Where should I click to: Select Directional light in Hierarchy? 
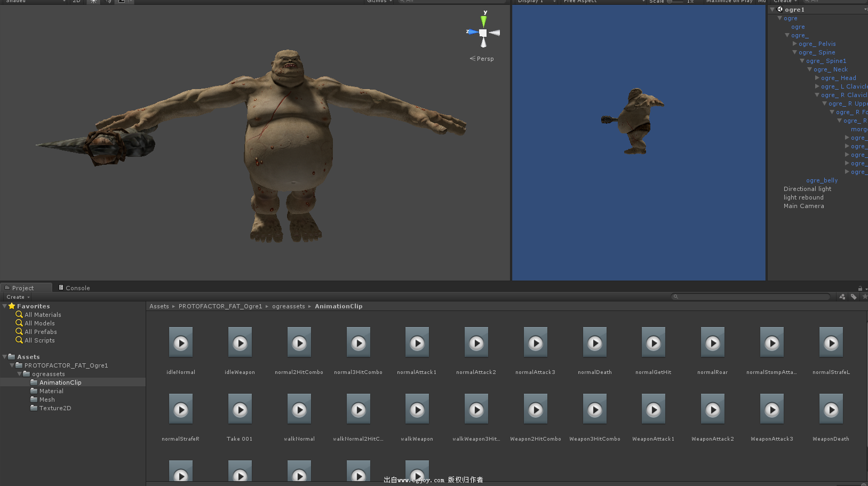coord(807,189)
